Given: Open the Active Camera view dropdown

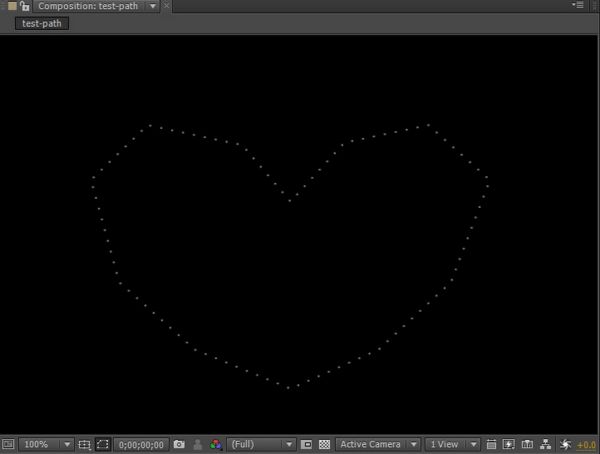Looking at the screenshot, I should tap(378, 444).
